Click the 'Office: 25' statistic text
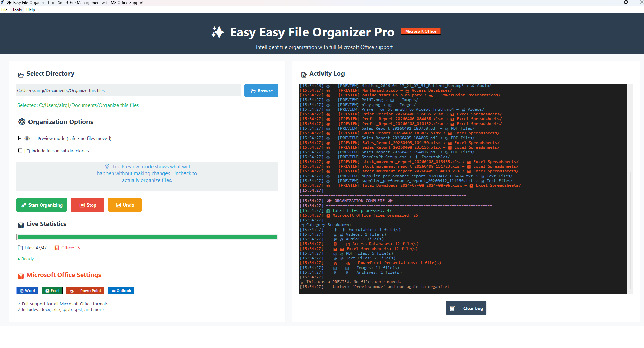The height and width of the screenshot is (348, 644). (71, 248)
